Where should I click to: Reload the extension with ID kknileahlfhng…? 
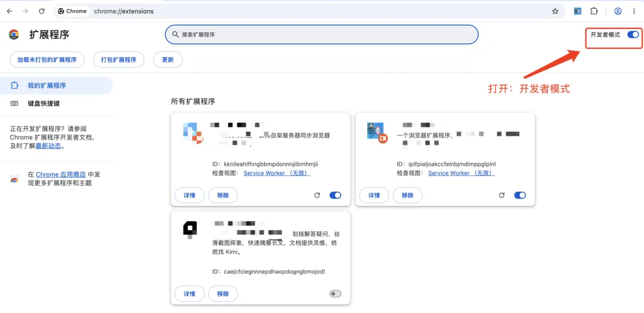point(317,195)
